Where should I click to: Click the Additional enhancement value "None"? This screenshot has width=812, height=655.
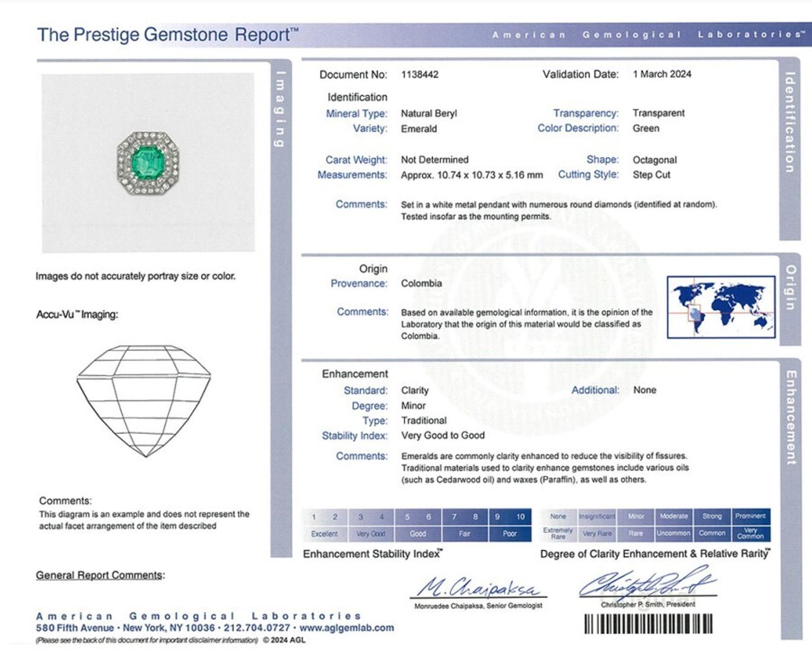point(645,390)
